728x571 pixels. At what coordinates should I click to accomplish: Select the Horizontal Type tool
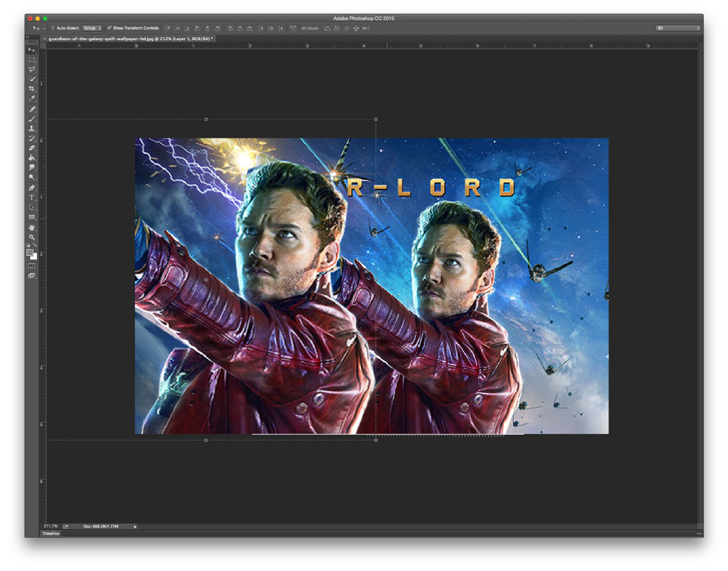tap(32, 198)
